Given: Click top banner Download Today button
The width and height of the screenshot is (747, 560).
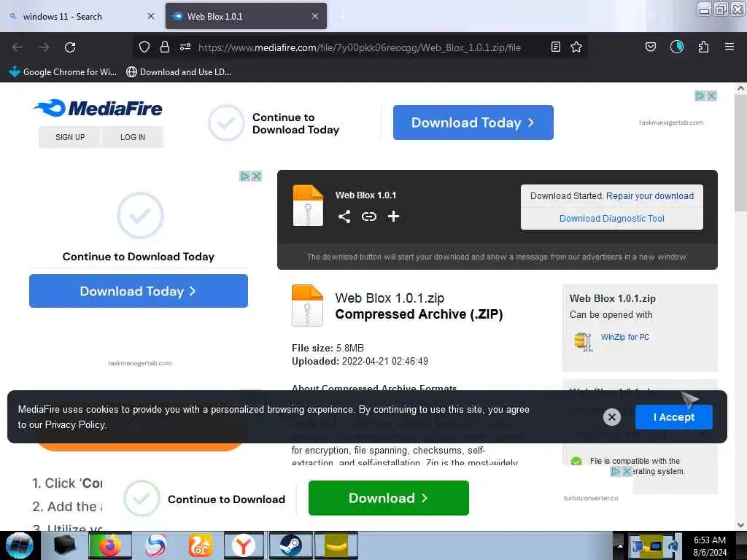Looking at the screenshot, I should tap(473, 122).
